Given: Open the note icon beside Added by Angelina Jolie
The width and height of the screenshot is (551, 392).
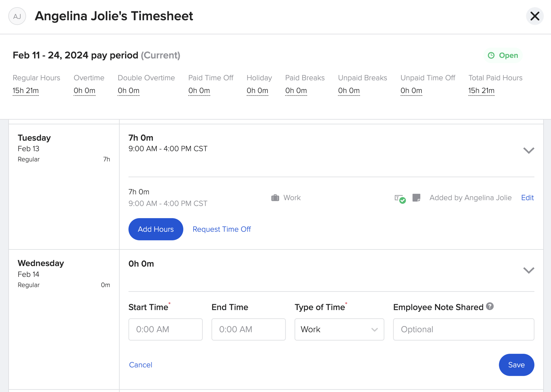Looking at the screenshot, I should click(416, 198).
